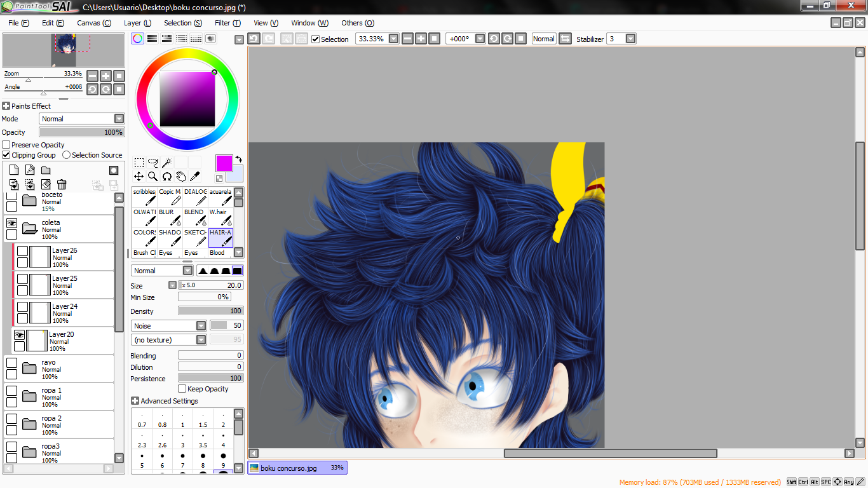Image resolution: width=868 pixels, height=488 pixels.
Task: Show the swatches grid panel
Action: pos(196,39)
